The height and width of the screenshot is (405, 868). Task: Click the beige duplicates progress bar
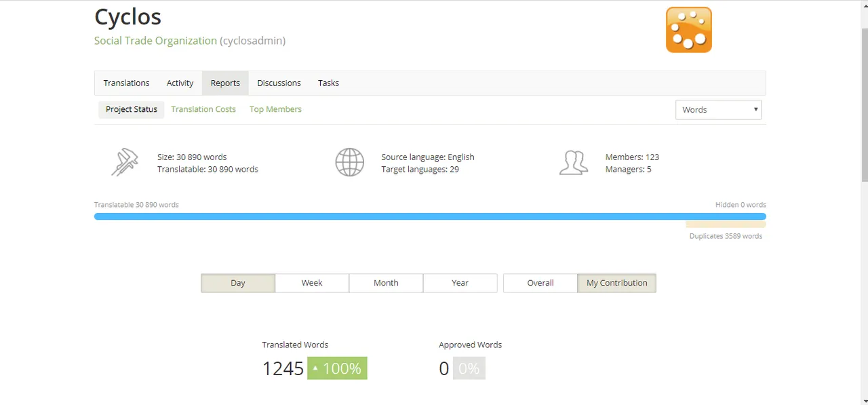[x=726, y=225]
